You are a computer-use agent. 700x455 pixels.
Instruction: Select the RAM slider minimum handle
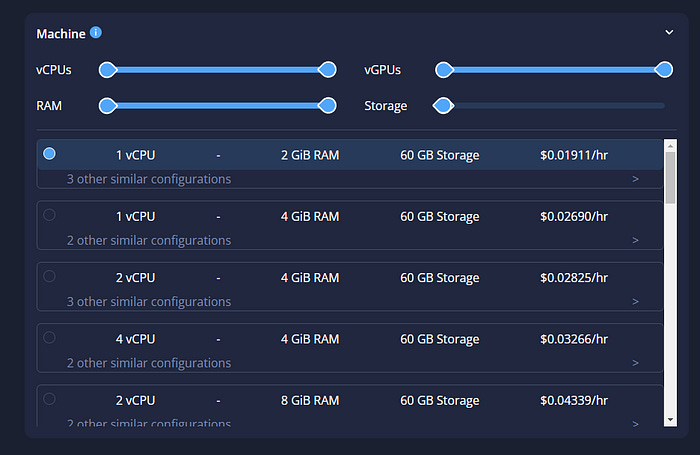(108, 106)
